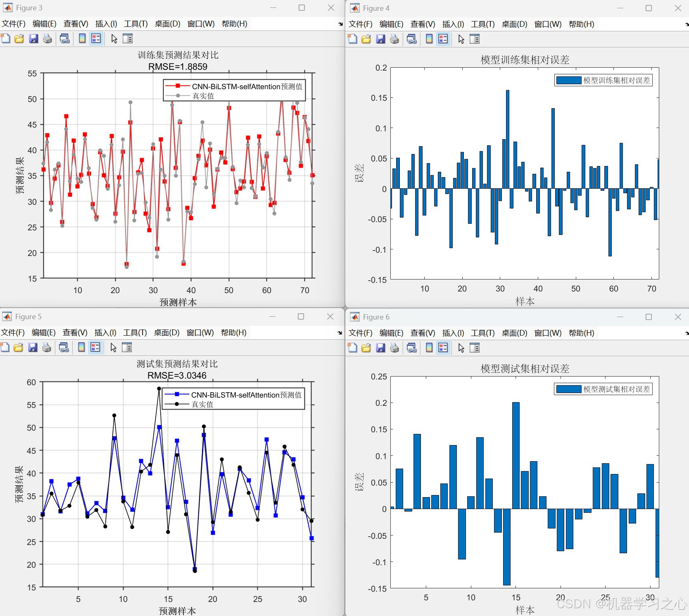689x616 pixels.
Task: Open Property Inspector icon in Figure 5
Action: point(127,348)
